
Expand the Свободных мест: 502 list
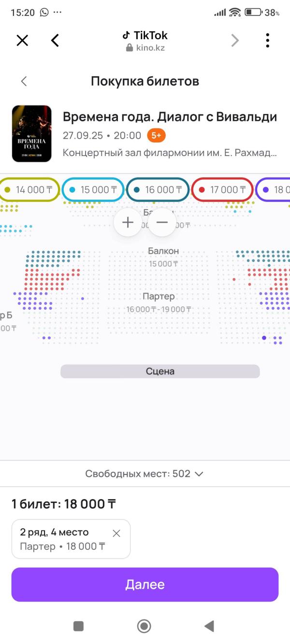(x=145, y=473)
